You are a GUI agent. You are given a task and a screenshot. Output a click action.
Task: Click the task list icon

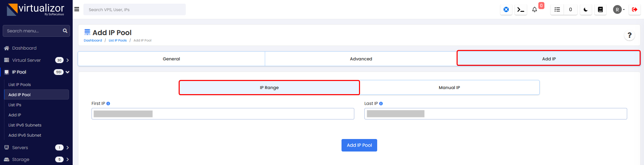click(557, 9)
